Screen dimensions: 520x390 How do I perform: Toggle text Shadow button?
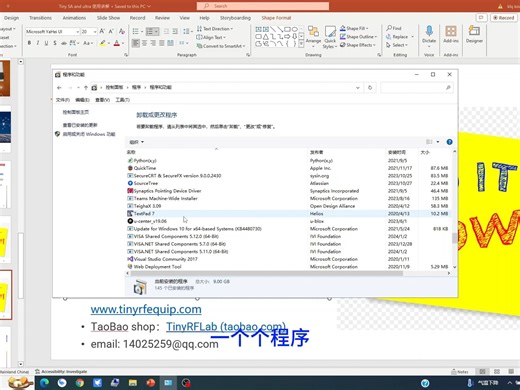[55, 43]
